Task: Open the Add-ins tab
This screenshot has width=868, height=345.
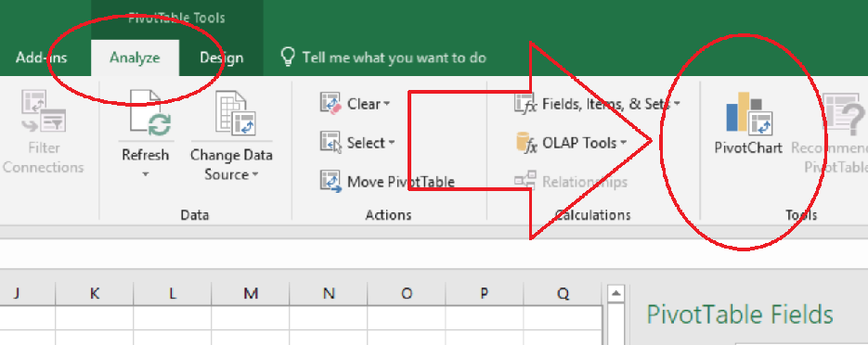Action: point(42,57)
